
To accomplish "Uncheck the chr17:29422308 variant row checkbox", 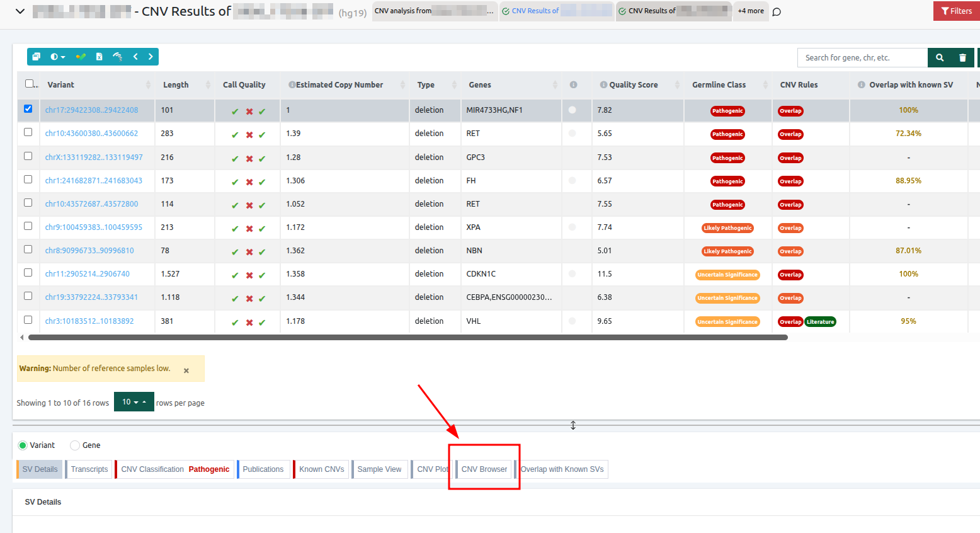I will pyautogui.click(x=28, y=109).
